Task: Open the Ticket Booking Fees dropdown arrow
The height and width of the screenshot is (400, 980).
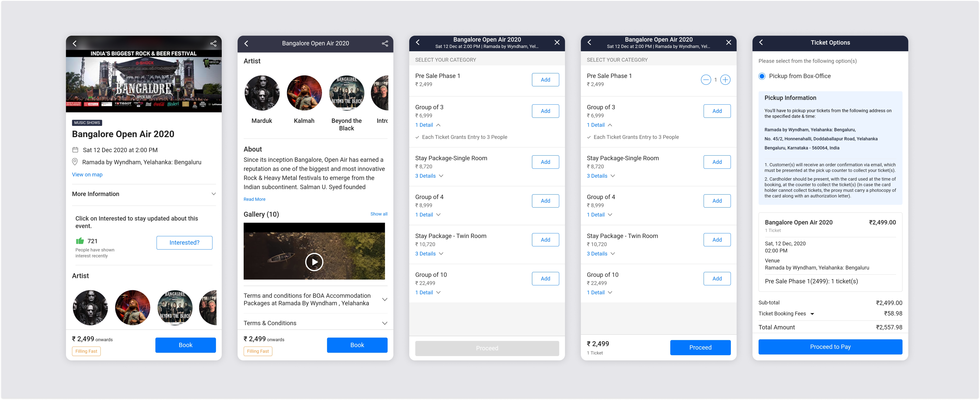Action: tap(812, 314)
